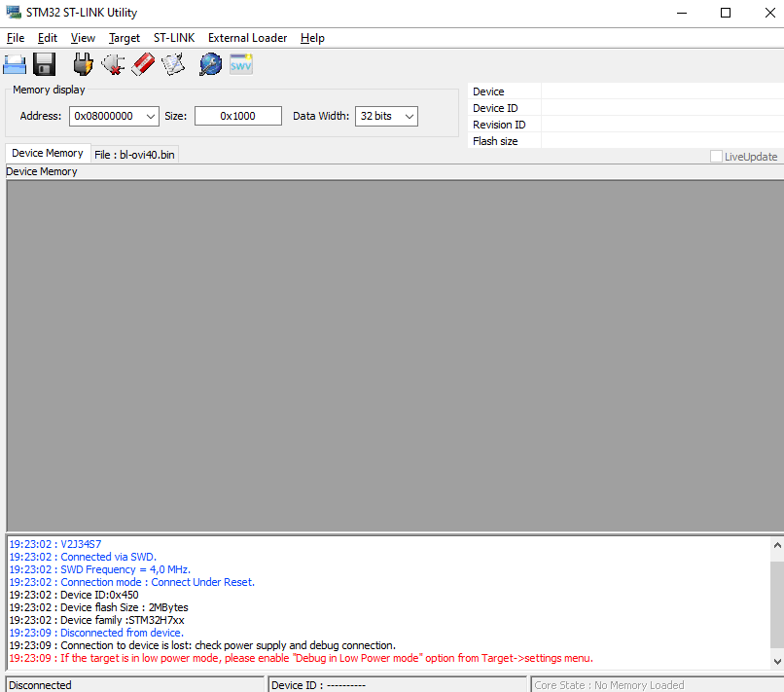
Task: Maximize the ST-LINK Utility window
Action: coord(726,13)
